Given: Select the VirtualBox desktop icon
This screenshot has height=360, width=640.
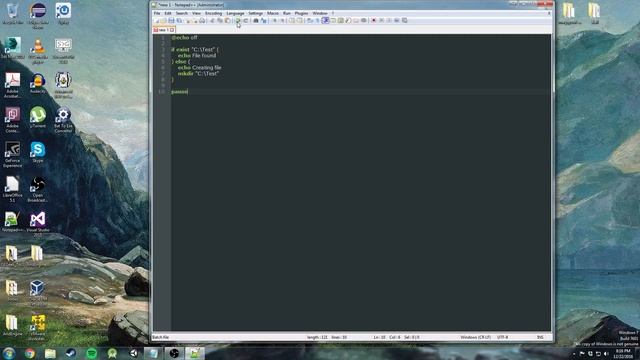Looking at the screenshot, I should click(38, 292).
